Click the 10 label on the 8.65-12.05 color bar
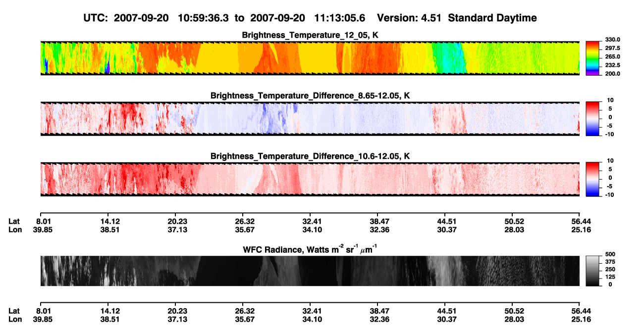This screenshot has width=644, height=330. point(610,100)
